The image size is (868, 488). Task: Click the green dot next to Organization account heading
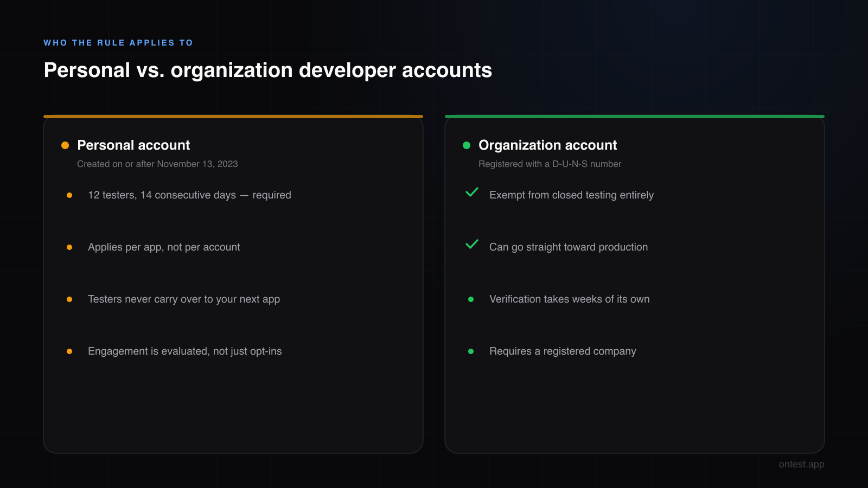(467, 145)
